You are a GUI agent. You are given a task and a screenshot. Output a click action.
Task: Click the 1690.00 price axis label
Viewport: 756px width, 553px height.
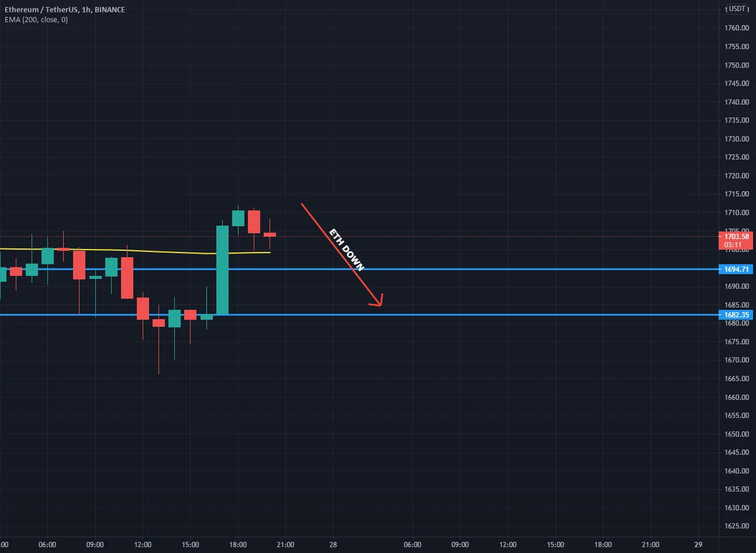[x=736, y=286]
